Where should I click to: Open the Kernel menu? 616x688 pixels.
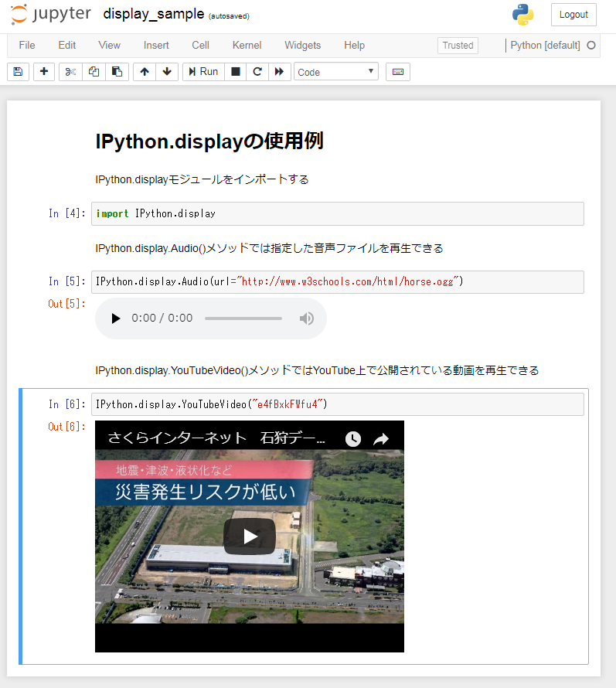(x=247, y=45)
